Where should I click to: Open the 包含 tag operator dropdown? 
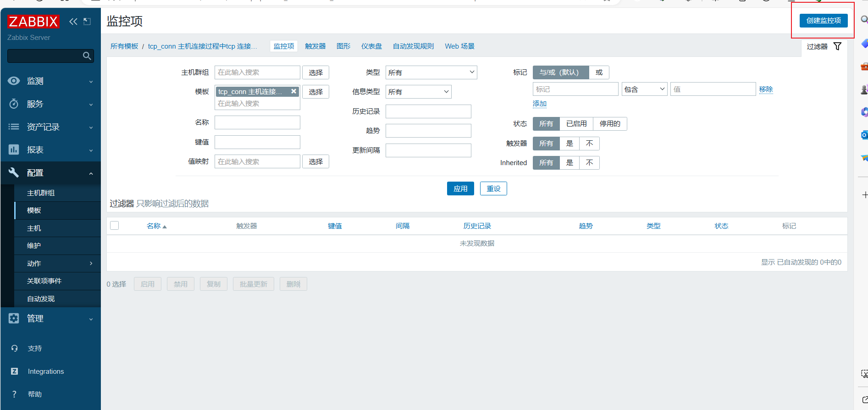click(x=644, y=89)
